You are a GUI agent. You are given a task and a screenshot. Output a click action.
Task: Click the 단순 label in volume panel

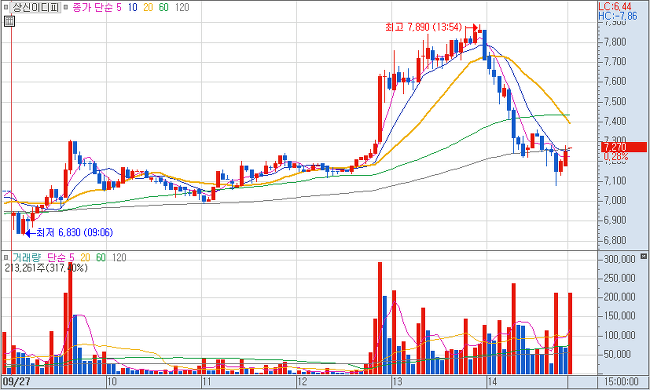click(57, 257)
